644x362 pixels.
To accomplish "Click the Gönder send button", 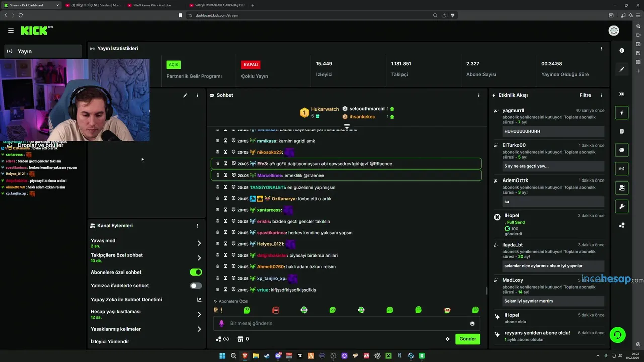I will [x=467, y=339].
